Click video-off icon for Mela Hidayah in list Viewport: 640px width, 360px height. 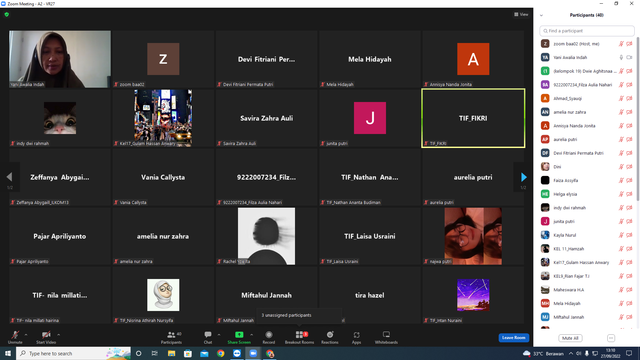629,304
